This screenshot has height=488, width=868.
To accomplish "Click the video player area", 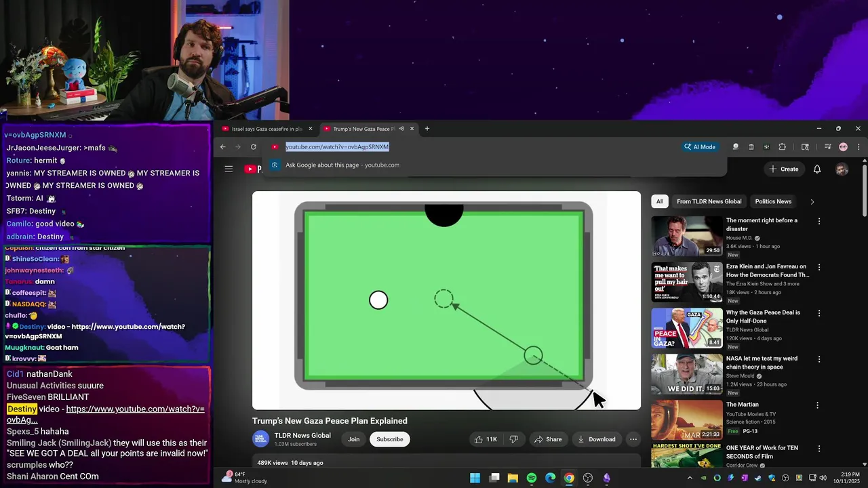I will pos(446,300).
